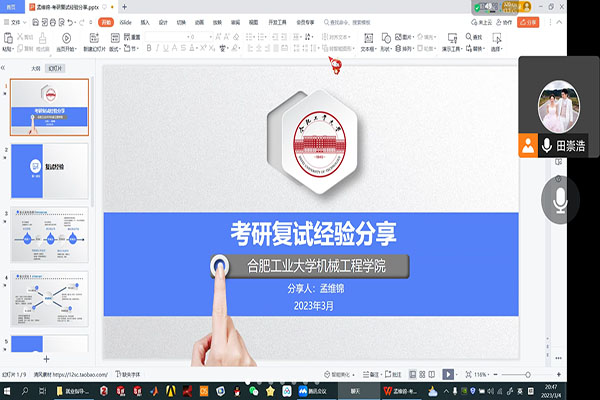Screen dimensions: 600x400
Task: Toggle Italic formatting
Action: 157,48
